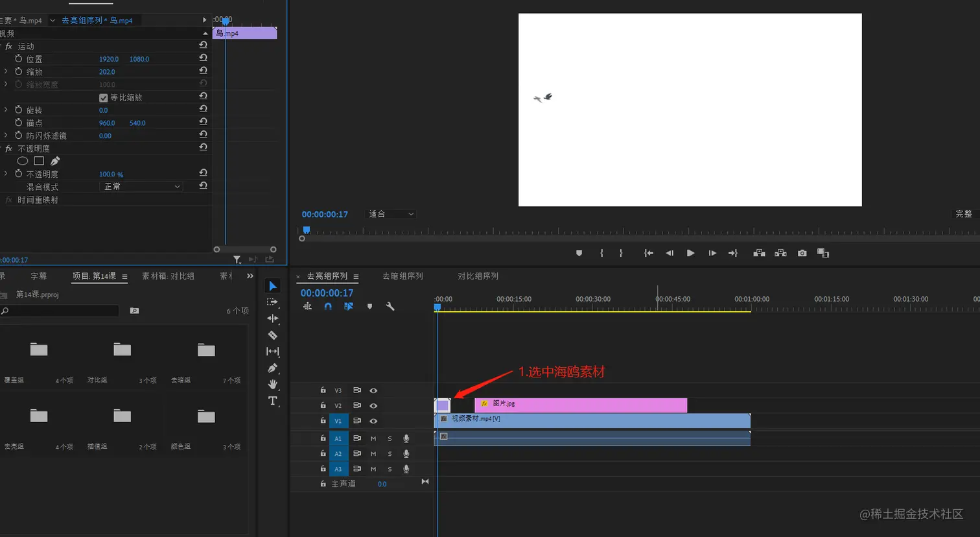Open timeline settings wrench icon
980x537 pixels.
pos(390,306)
